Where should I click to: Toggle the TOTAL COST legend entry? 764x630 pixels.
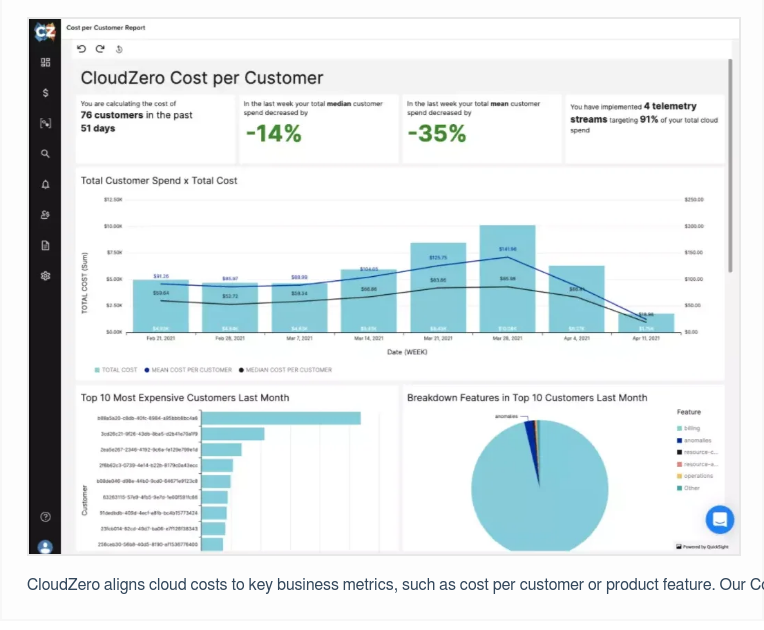point(115,370)
